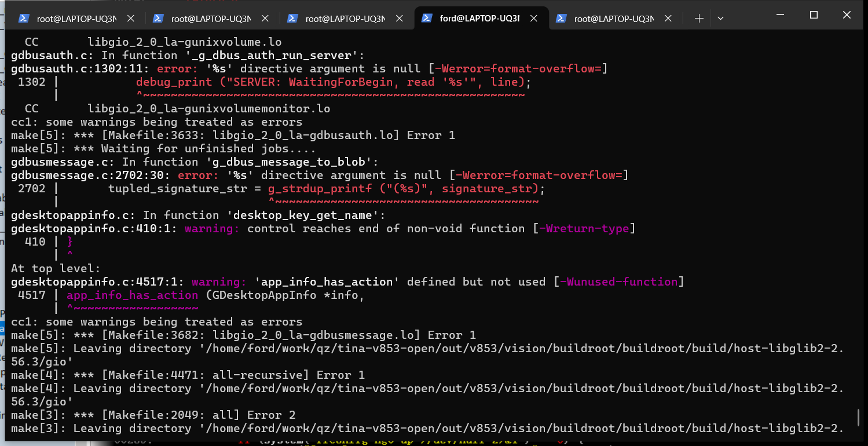Viewport: 868px width, 446px height.
Task: Maximize the Windows Terminal window
Action: tap(814, 15)
